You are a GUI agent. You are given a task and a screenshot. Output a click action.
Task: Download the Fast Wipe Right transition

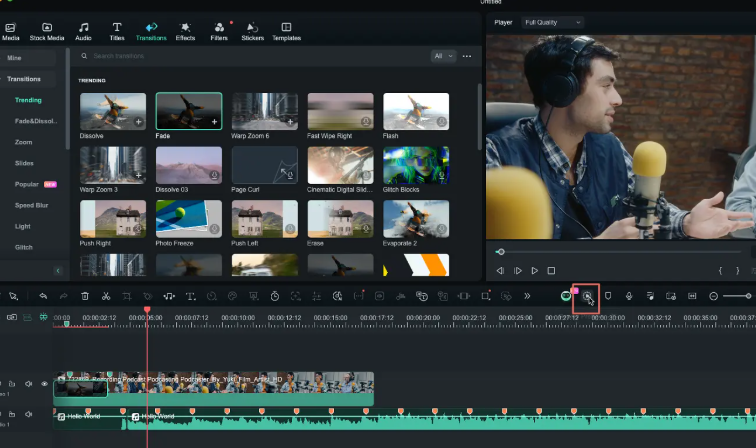(x=366, y=122)
